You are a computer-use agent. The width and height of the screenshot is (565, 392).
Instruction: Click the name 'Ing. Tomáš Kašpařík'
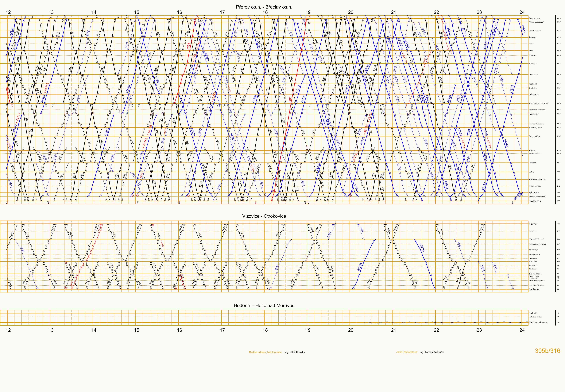(431, 352)
